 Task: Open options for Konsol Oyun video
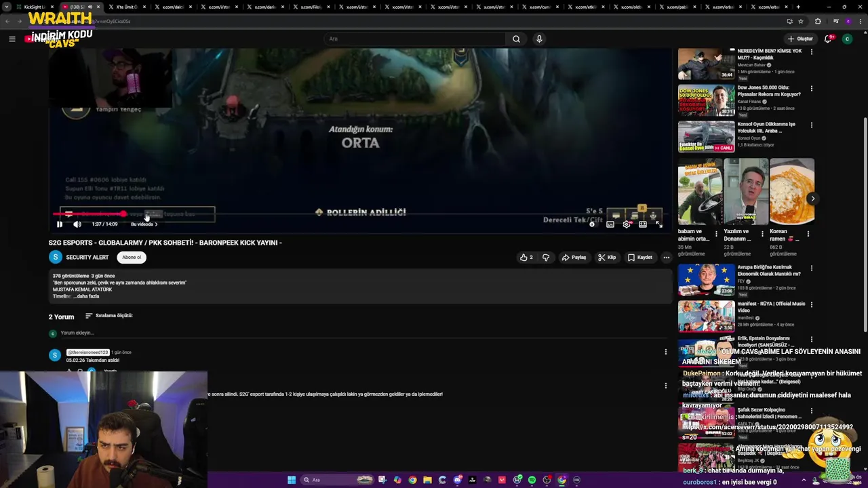[x=811, y=125]
